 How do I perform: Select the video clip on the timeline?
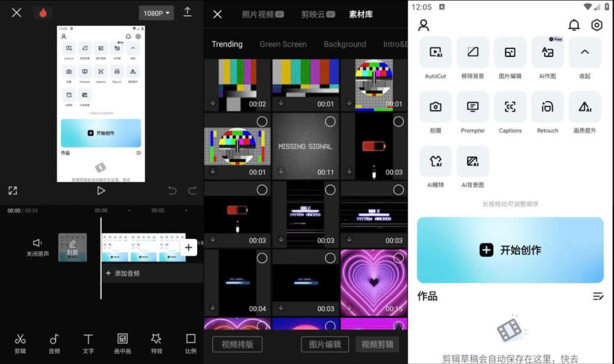pos(144,248)
